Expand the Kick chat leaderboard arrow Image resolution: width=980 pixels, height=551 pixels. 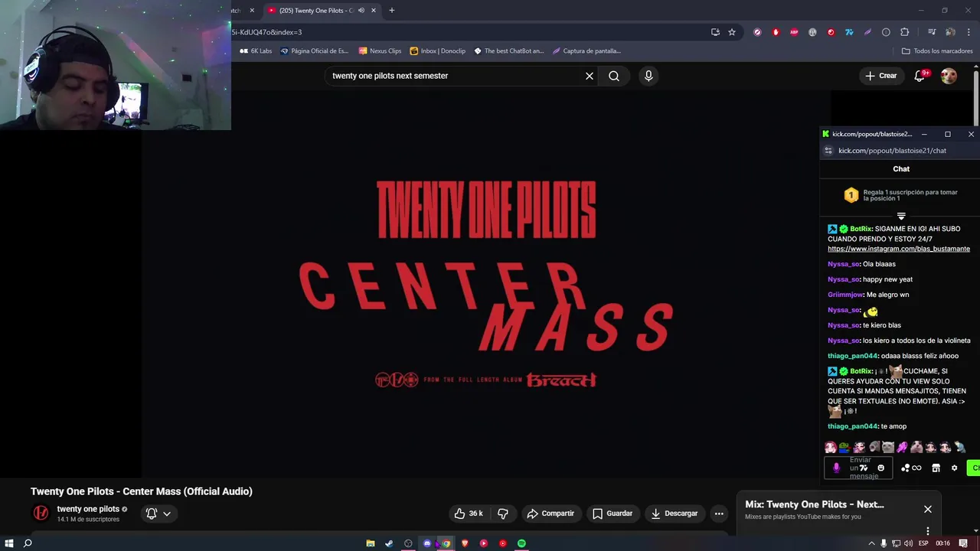pos(901,217)
